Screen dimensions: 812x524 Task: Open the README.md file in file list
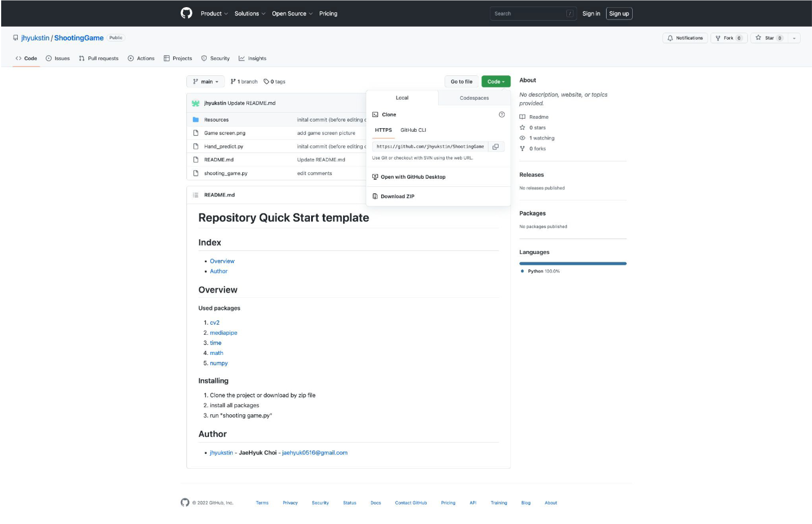219,160
